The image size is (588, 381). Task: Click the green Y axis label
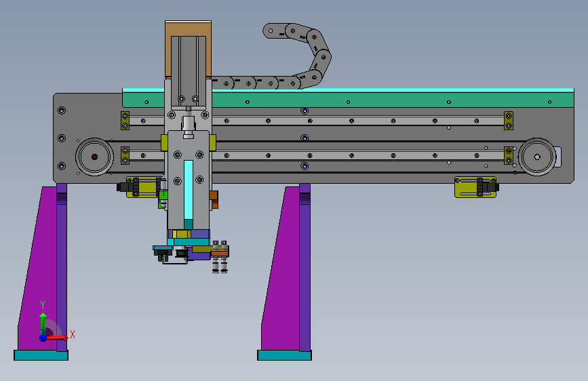43,305
